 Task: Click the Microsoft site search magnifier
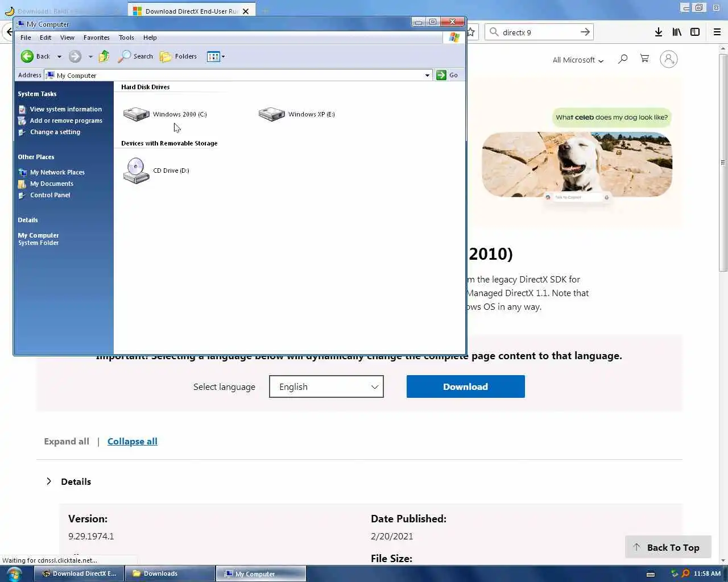coord(623,59)
